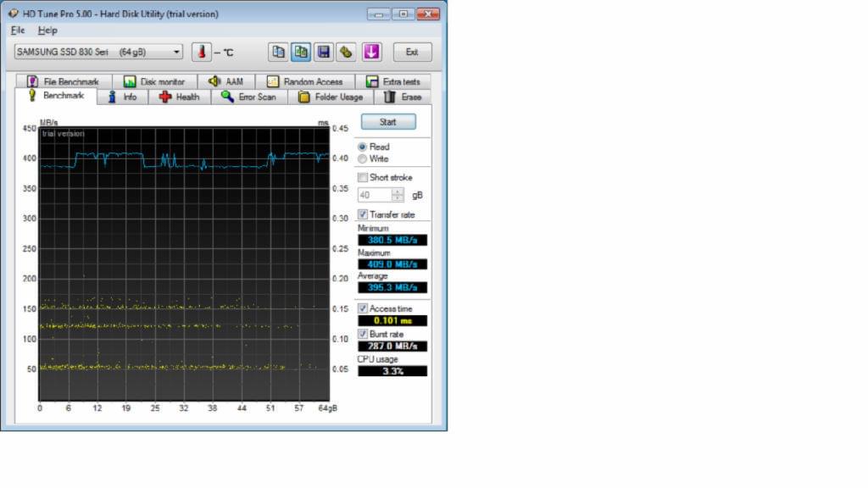Enable the Short stroke checkbox
Viewport: 868px width, 488px height.
pyautogui.click(x=363, y=178)
